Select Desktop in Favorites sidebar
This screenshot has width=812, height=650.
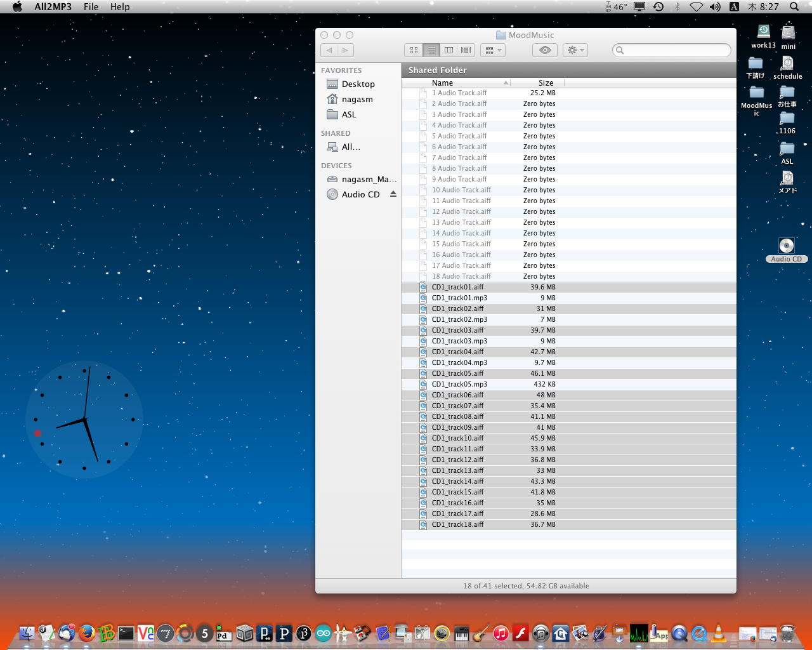[358, 84]
